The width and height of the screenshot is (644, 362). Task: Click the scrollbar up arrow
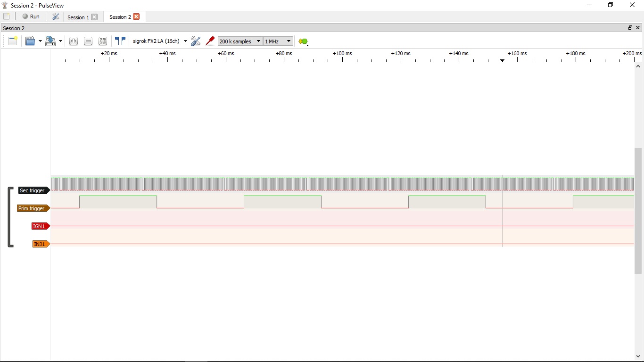(638, 66)
